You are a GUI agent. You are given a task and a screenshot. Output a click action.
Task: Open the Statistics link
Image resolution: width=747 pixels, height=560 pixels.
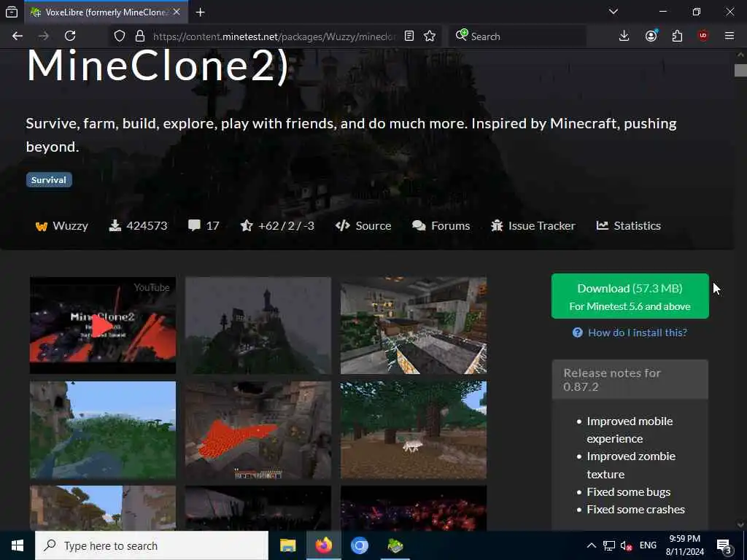click(628, 226)
